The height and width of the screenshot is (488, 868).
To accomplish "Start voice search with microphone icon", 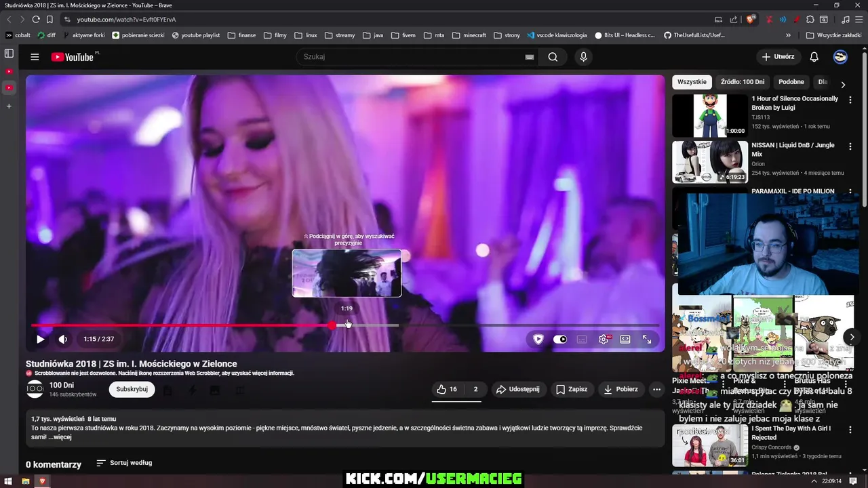I will coord(583,57).
